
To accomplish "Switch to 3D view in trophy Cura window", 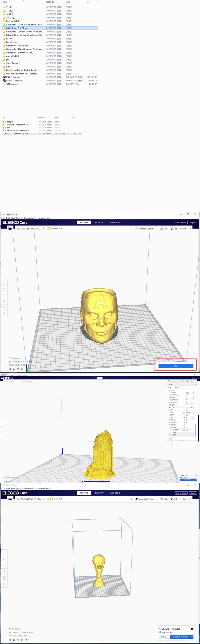I will pyautogui.click(x=10, y=640).
